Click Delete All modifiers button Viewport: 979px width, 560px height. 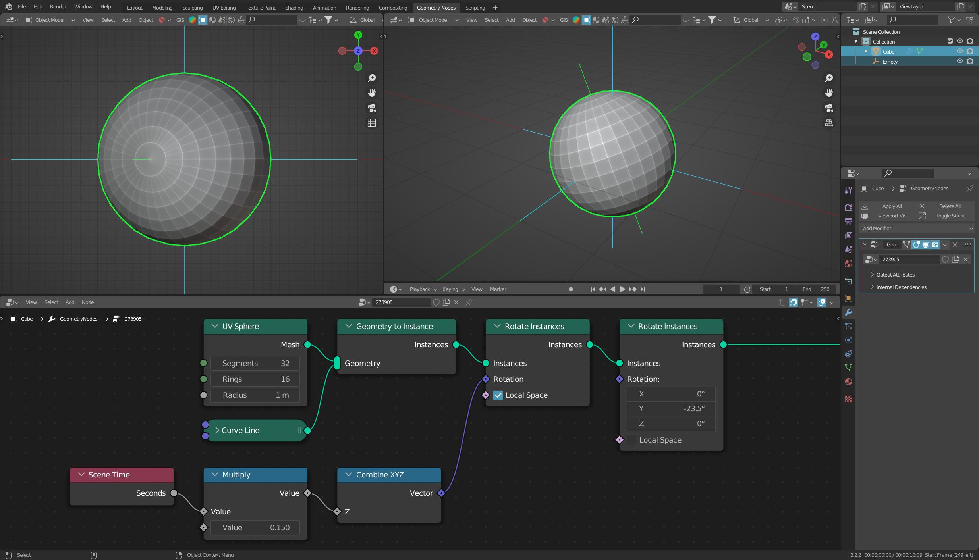(945, 206)
